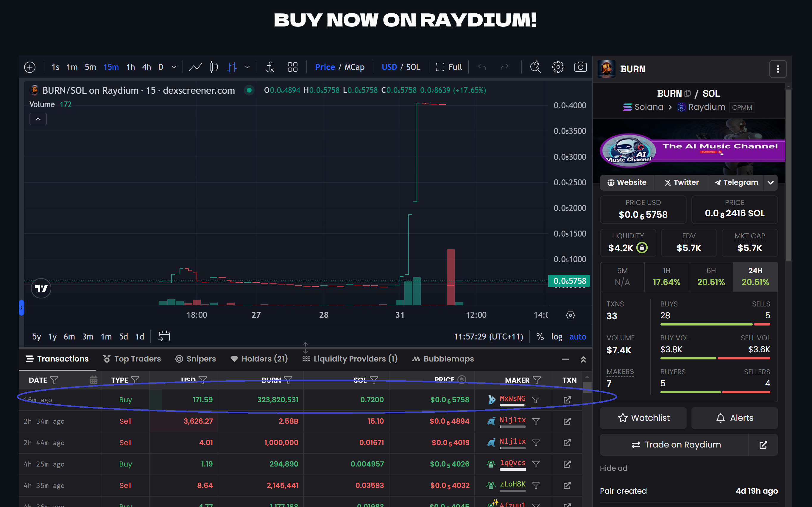Add BURN to Watchlist

643,418
